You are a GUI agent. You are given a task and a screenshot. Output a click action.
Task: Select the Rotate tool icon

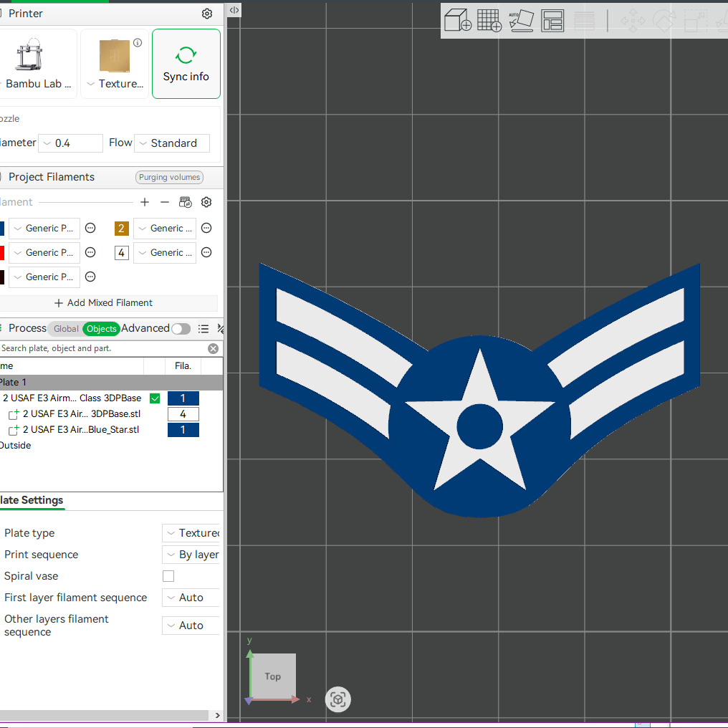coord(664,21)
